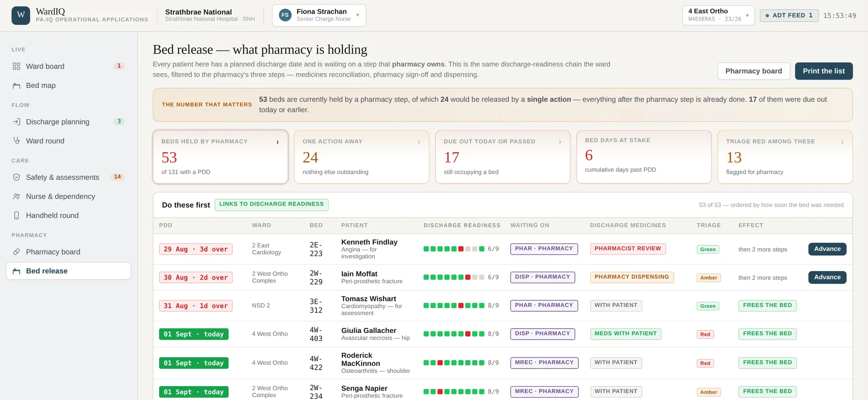The height and width of the screenshot is (400, 868).
Task: Click patient name Senga Napier
Action: coord(364,388)
